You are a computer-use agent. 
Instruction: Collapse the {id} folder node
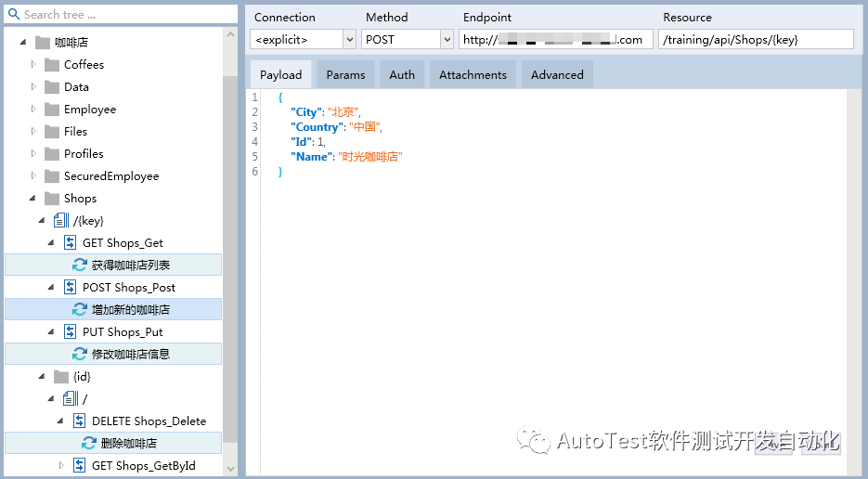click(x=42, y=376)
